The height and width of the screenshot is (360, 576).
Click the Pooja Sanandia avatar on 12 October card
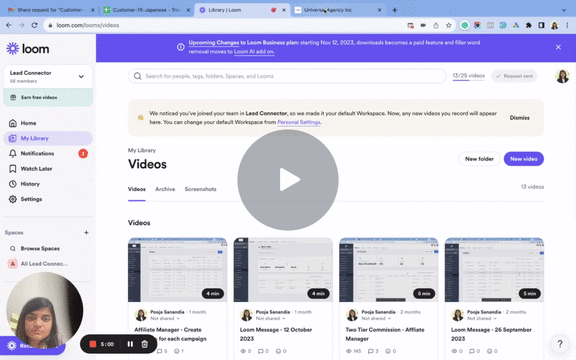point(246,315)
